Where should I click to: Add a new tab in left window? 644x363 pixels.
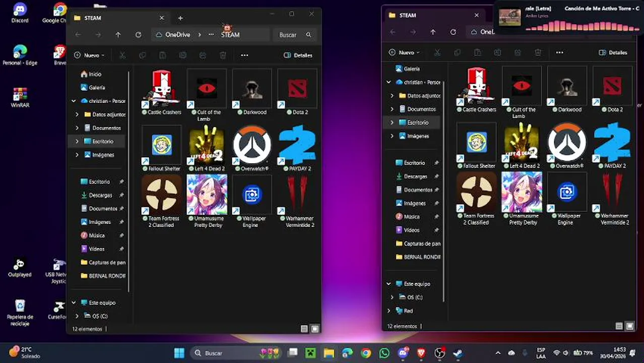(x=180, y=18)
